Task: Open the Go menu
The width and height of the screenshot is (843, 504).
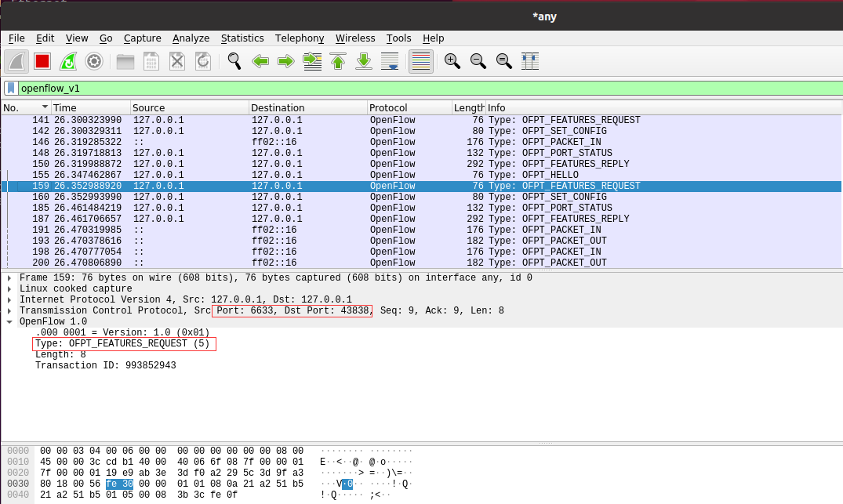Action: click(x=106, y=38)
